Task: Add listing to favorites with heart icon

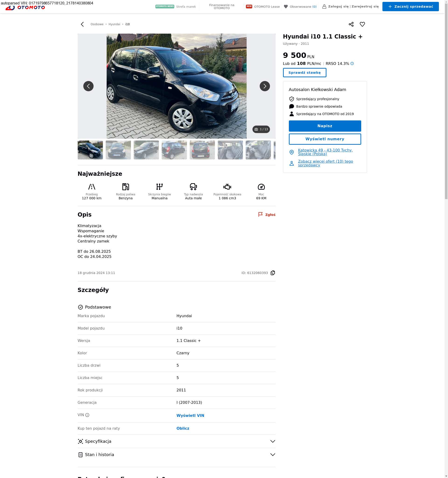Action: tap(362, 24)
